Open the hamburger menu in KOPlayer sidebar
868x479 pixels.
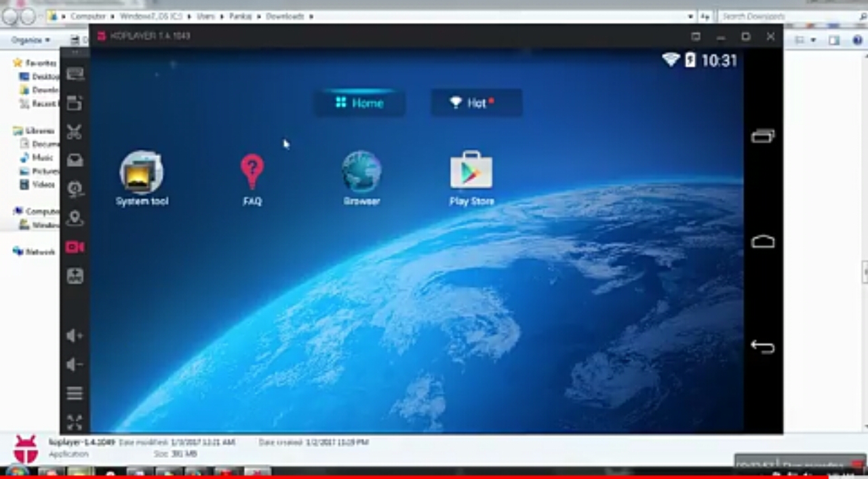tap(75, 394)
